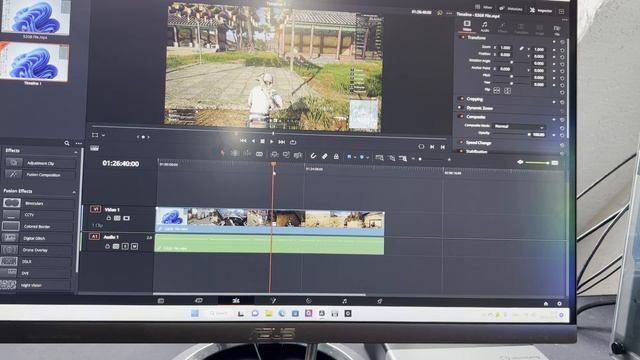
Task: Select the Trim Edit Mode tool
Action: [x=235, y=153]
